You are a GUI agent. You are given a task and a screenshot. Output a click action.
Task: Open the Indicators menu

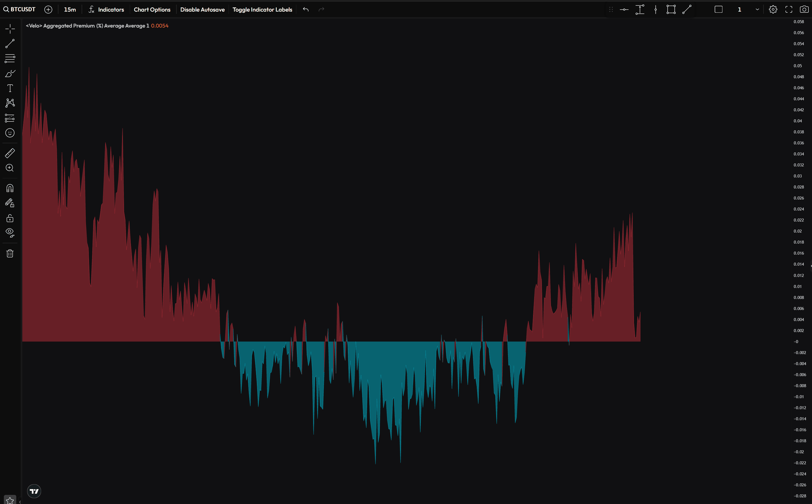point(106,10)
